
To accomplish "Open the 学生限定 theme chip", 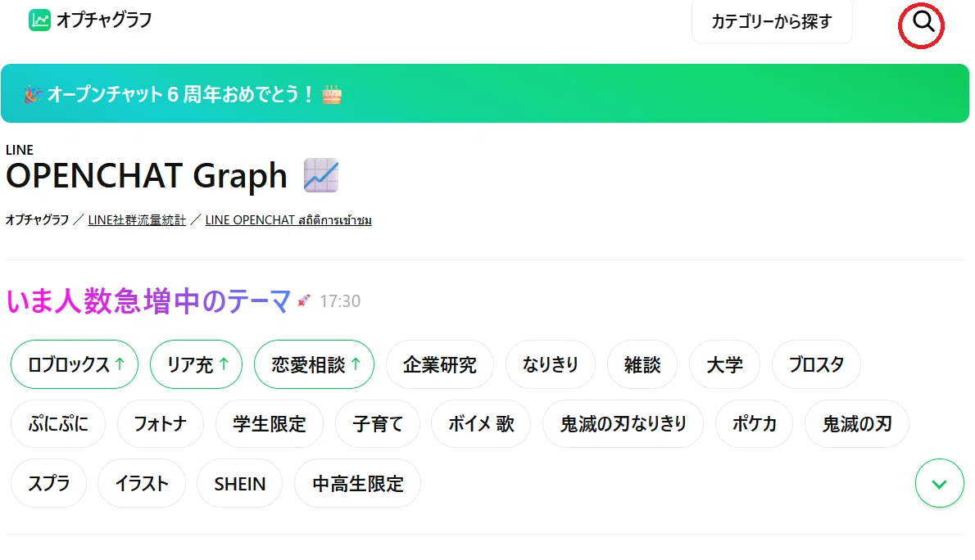I will pyautogui.click(x=270, y=424).
